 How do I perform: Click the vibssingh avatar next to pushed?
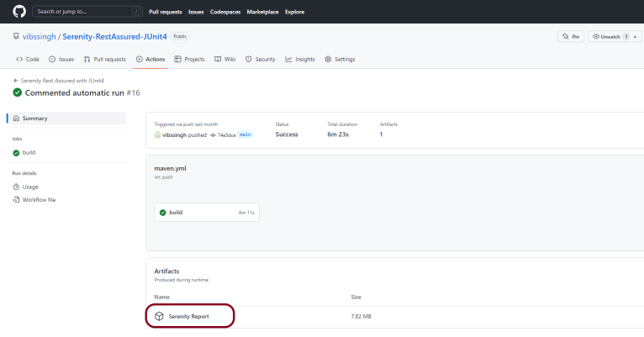point(157,134)
